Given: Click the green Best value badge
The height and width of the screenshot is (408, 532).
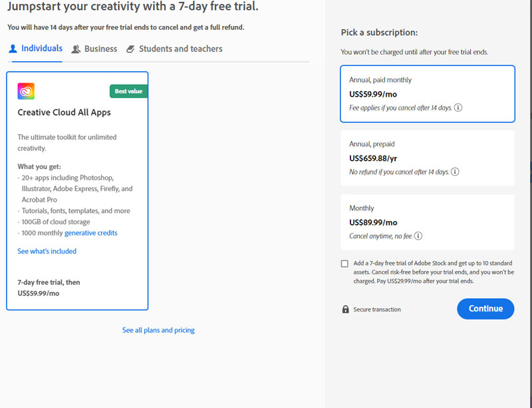Looking at the screenshot, I should [128, 91].
